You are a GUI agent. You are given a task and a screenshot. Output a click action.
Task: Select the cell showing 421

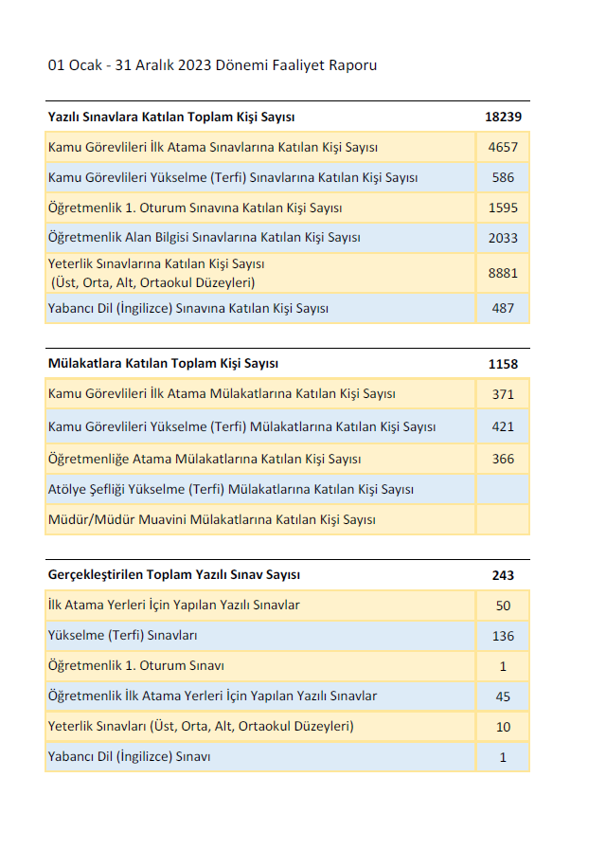pyautogui.click(x=503, y=427)
